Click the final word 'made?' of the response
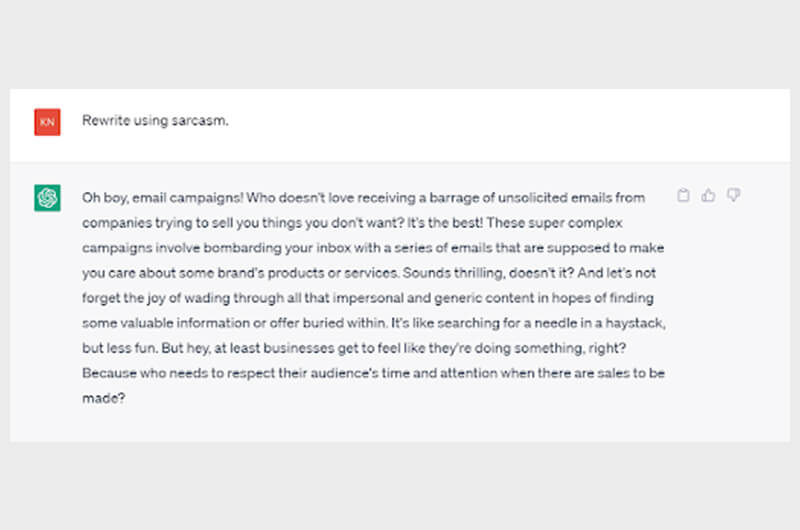The image size is (800, 530). pos(104,398)
